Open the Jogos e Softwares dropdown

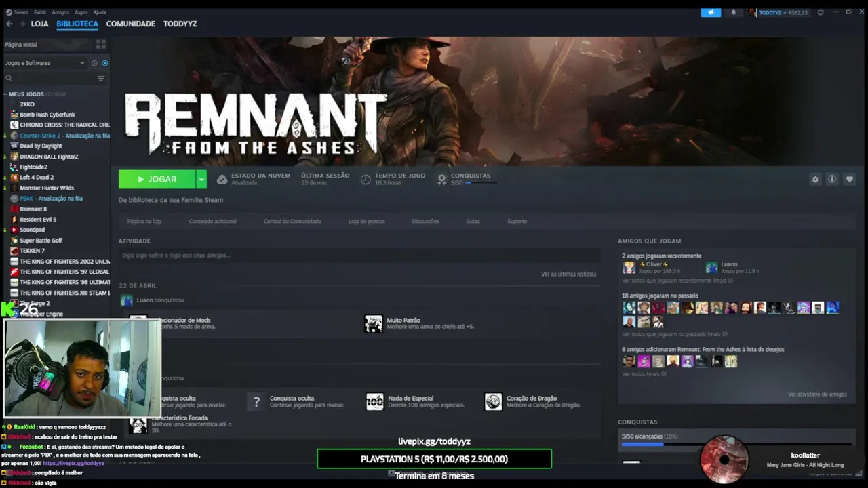pos(45,63)
